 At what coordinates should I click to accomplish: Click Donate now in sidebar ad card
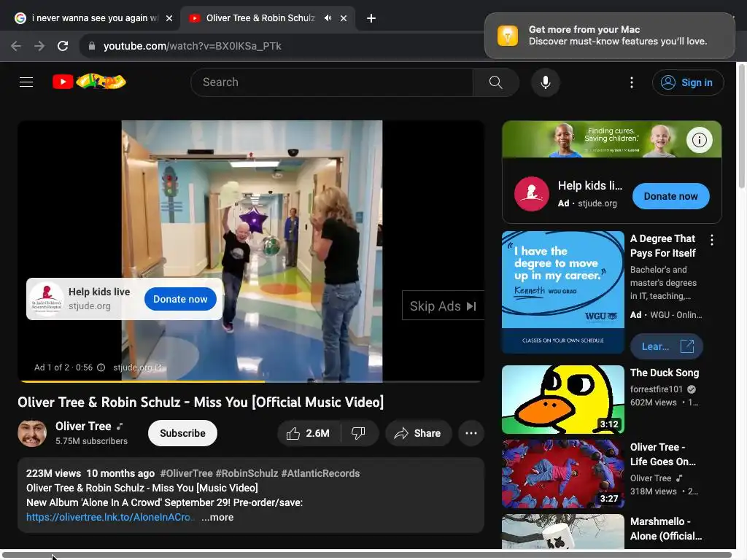pyautogui.click(x=670, y=196)
